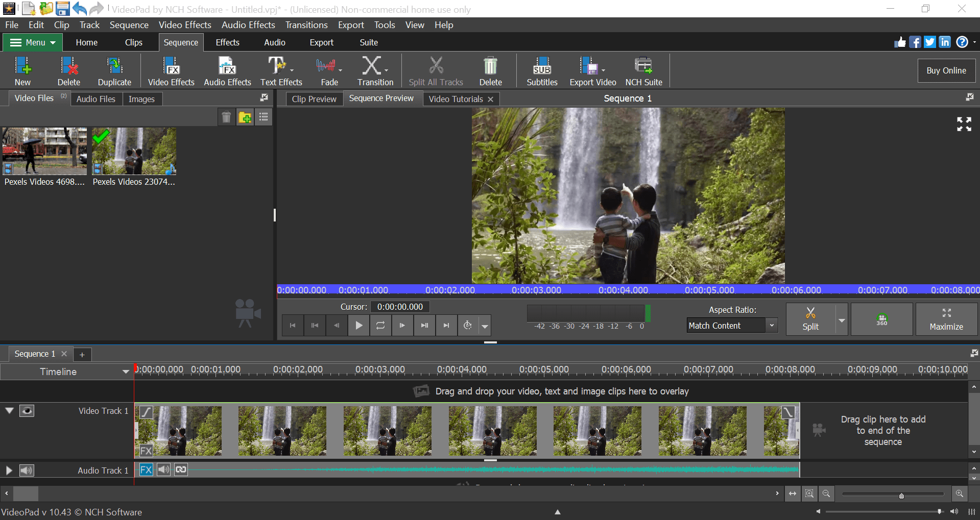Screen dimensions: 980x520
Task: Open Video Effects from the toolbar
Action: [171, 71]
